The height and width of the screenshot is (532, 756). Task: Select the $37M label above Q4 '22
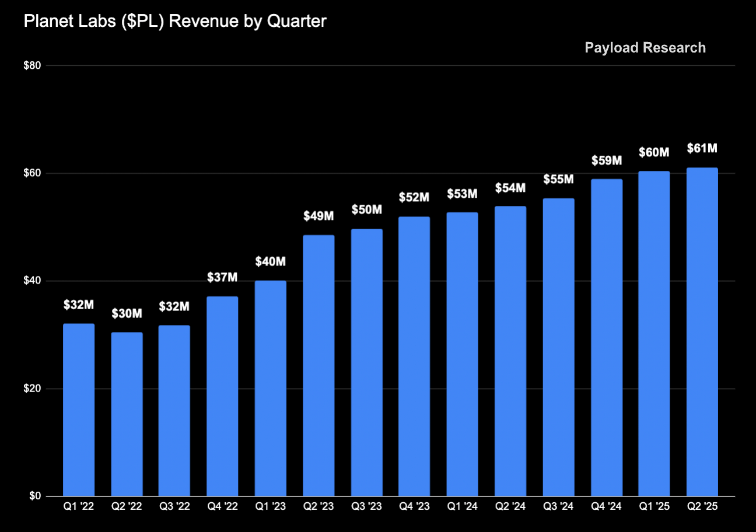pyautogui.click(x=222, y=278)
